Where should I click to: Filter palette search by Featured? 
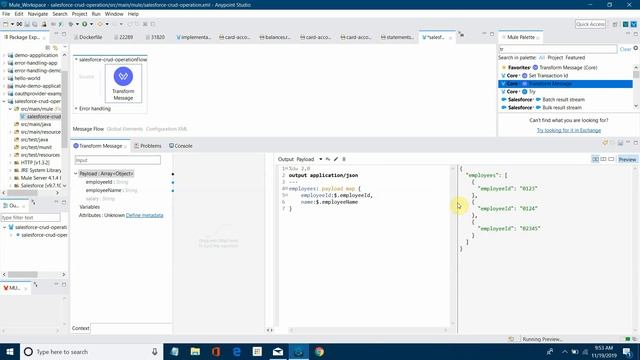coord(575,58)
